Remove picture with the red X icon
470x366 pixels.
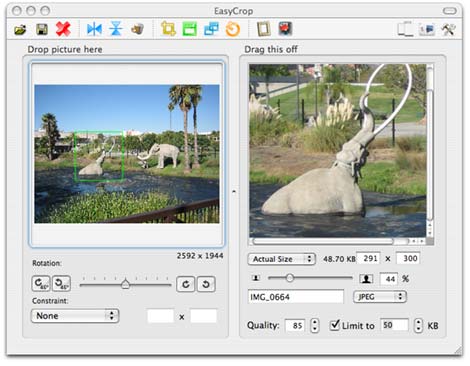(x=63, y=29)
